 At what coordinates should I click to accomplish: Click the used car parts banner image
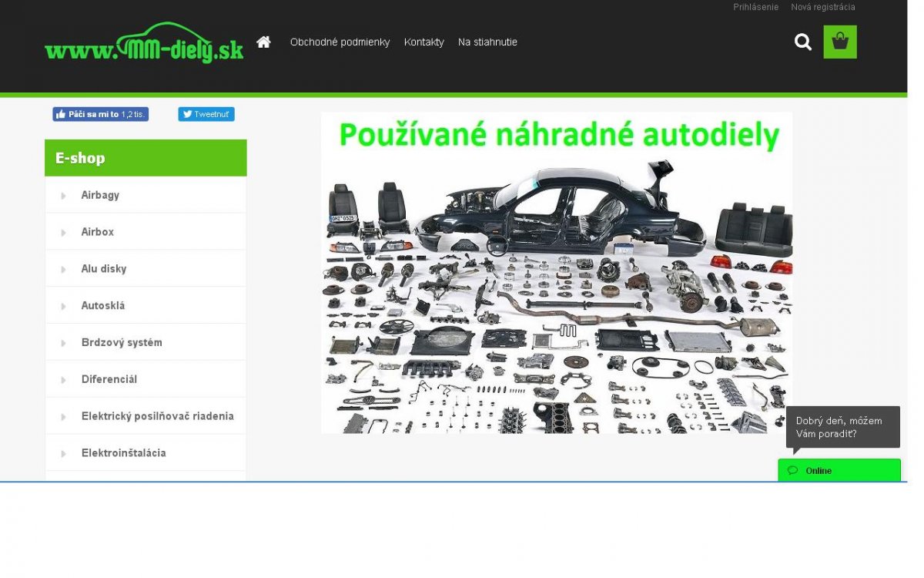(556, 273)
